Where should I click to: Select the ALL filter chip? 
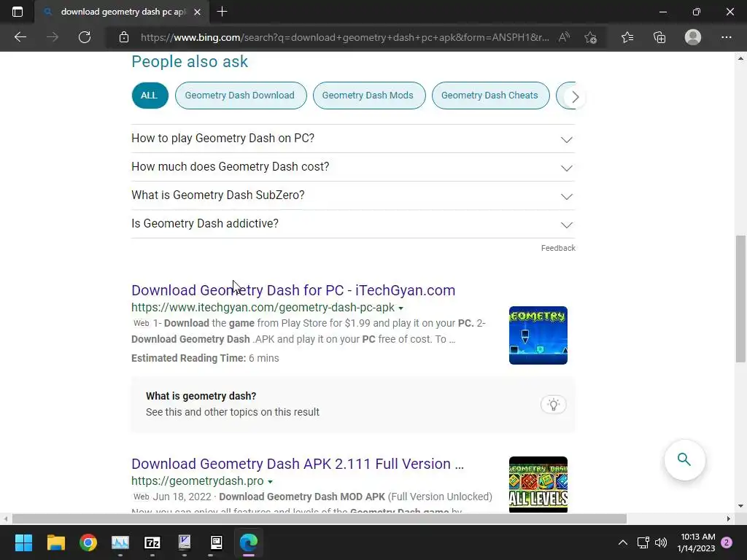[x=150, y=96]
